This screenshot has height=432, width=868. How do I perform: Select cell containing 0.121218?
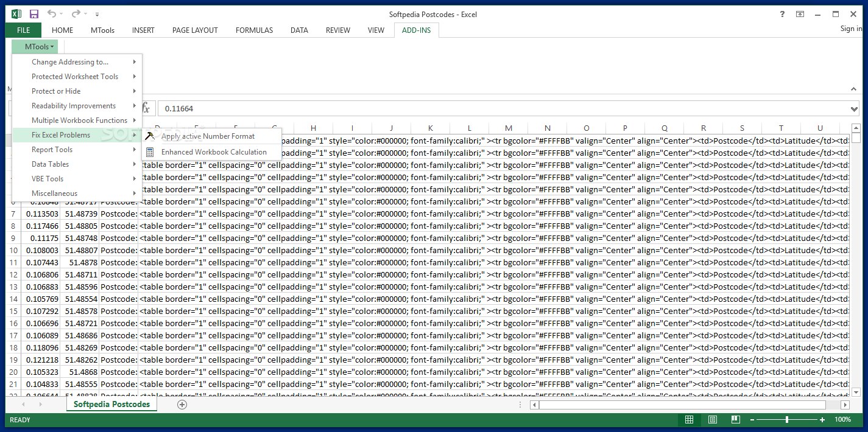pos(41,360)
